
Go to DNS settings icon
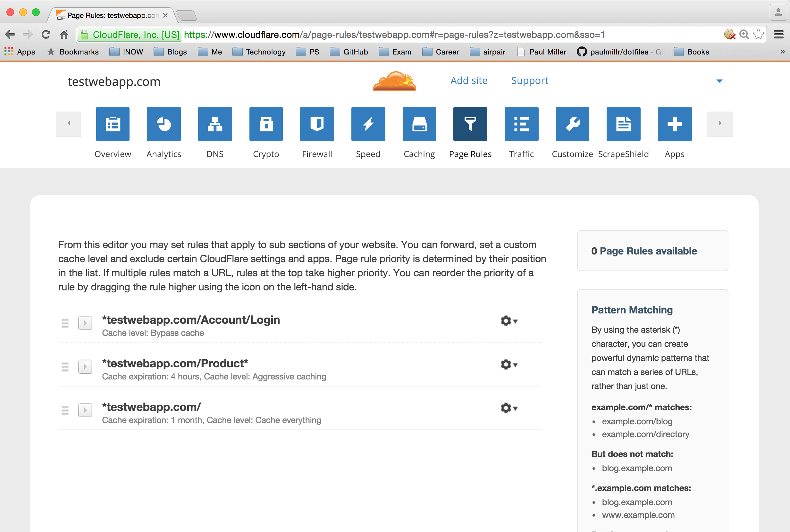(215, 124)
